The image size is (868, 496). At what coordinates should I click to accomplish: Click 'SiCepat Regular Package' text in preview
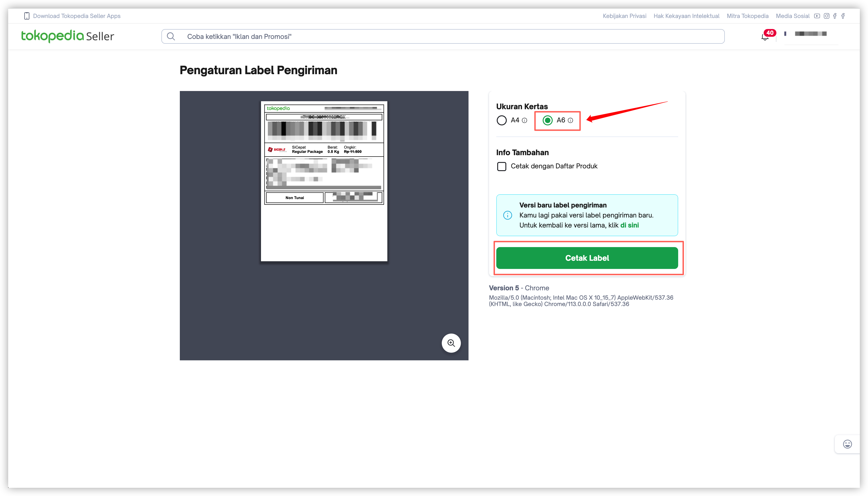(307, 149)
